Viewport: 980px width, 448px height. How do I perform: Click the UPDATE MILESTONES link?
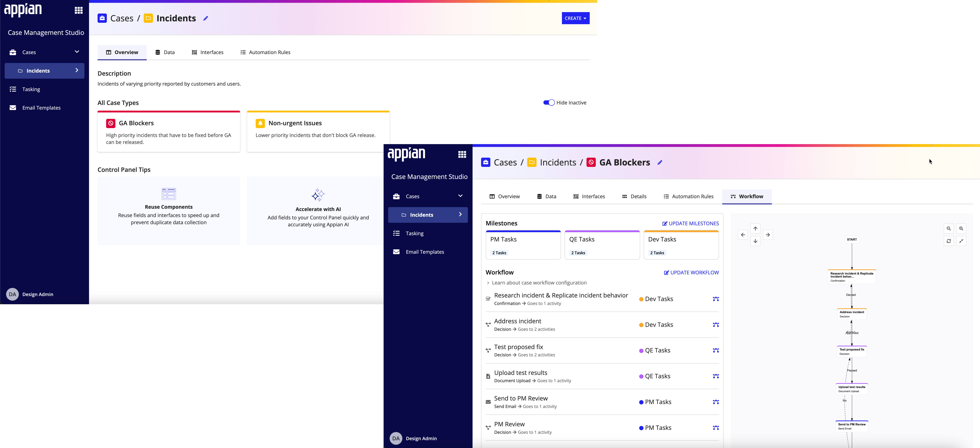pos(690,224)
